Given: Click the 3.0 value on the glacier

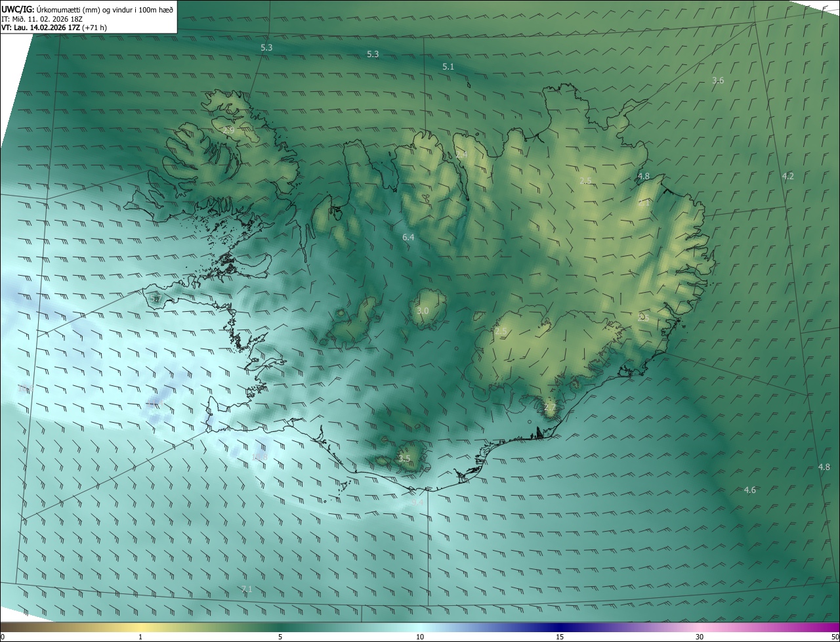Looking at the screenshot, I should point(423,310).
